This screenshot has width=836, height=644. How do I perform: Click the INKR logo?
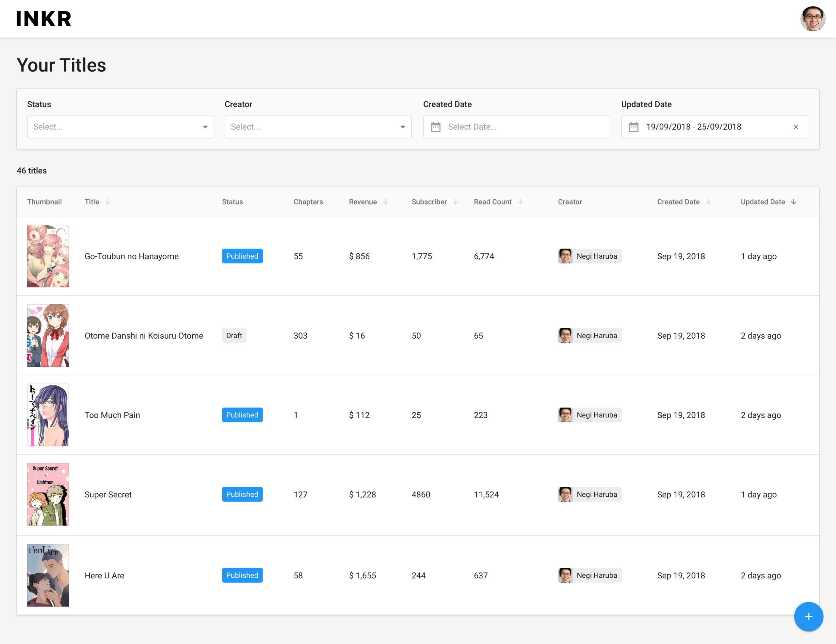click(x=44, y=19)
